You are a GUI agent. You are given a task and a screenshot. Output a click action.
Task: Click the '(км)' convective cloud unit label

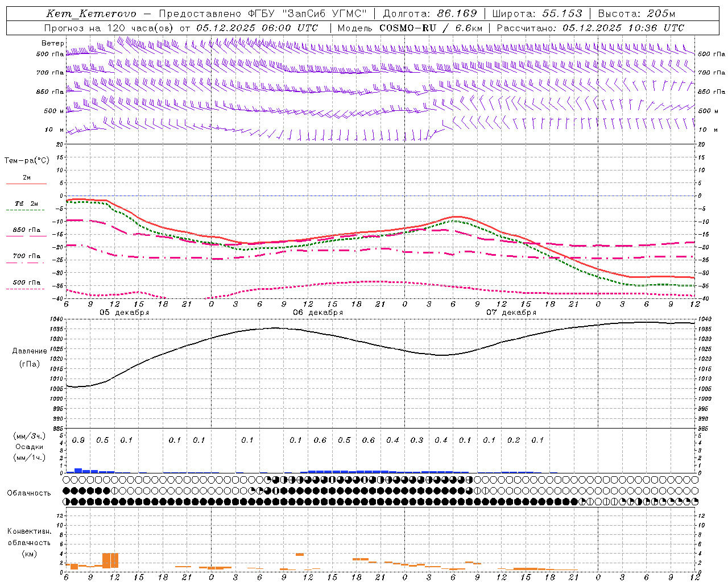pyautogui.click(x=29, y=554)
